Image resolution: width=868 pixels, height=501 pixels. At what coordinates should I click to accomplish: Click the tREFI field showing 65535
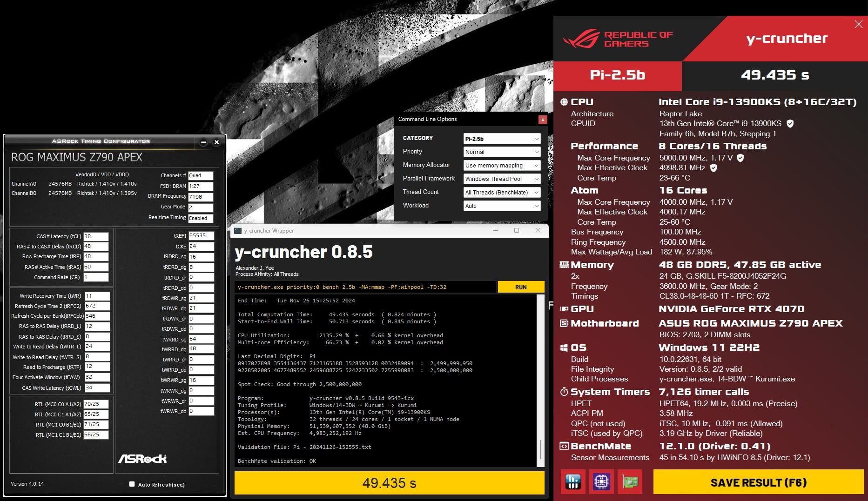201,236
